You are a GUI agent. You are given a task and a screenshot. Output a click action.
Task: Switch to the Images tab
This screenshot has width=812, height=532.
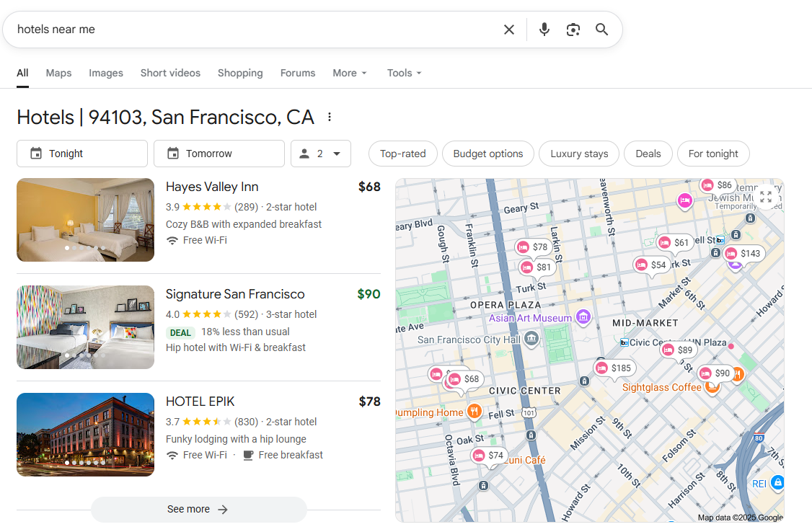click(x=106, y=73)
